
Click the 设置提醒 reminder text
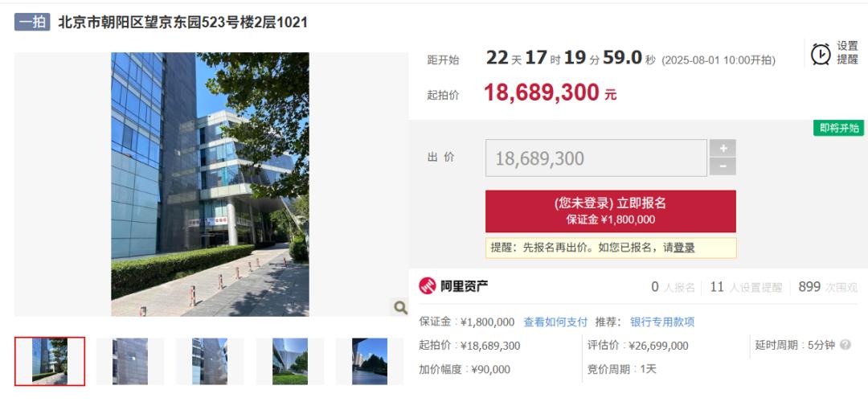(x=848, y=53)
